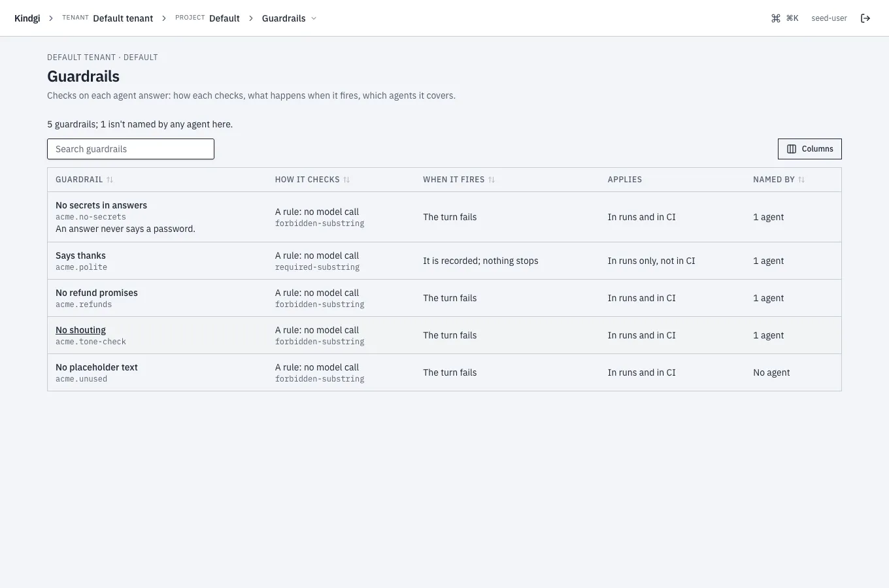Image resolution: width=889 pixels, height=588 pixels.
Task: Click "In runs only, not in CI" cell
Action: [651, 261]
